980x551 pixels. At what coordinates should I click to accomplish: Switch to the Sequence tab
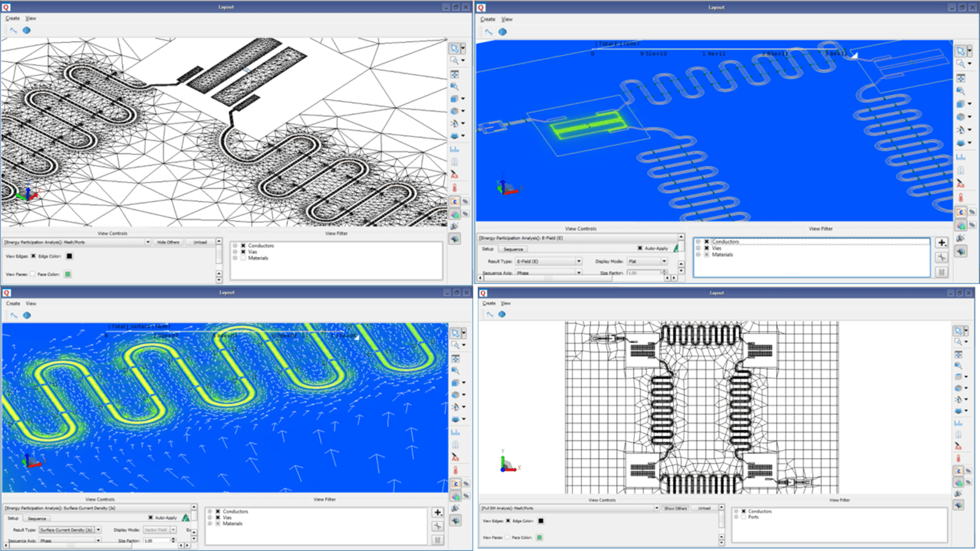(x=513, y=249)
